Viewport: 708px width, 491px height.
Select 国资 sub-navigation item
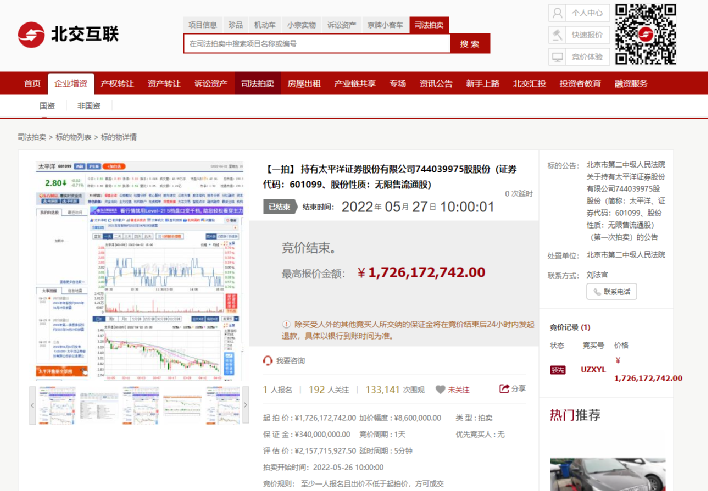(x=47, y=106)
